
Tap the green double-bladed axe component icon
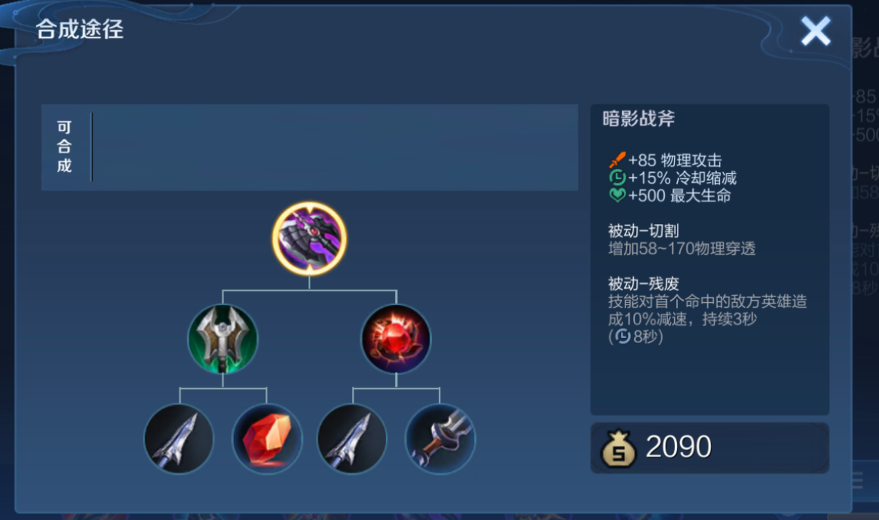[223, 338]
